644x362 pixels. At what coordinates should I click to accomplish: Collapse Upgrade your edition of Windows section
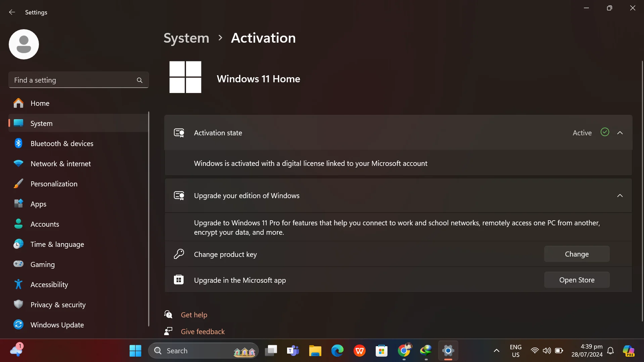620,196
